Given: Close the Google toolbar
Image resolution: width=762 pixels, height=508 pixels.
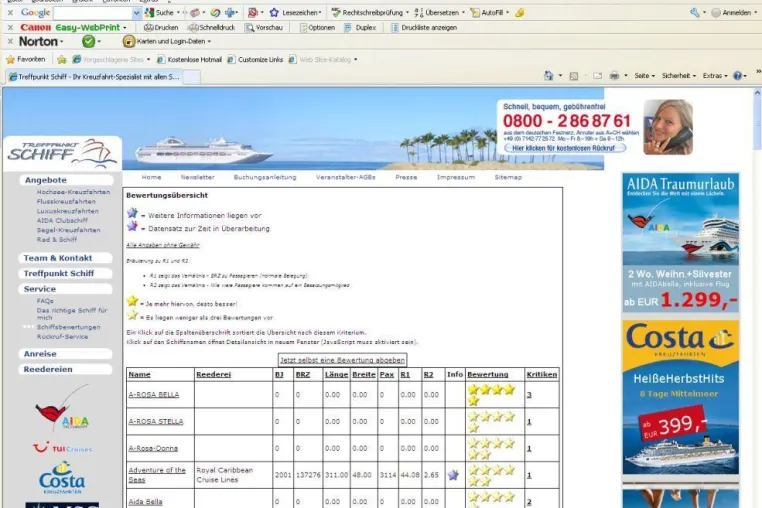Looking at the screenshot, I should tap(10, 13).
